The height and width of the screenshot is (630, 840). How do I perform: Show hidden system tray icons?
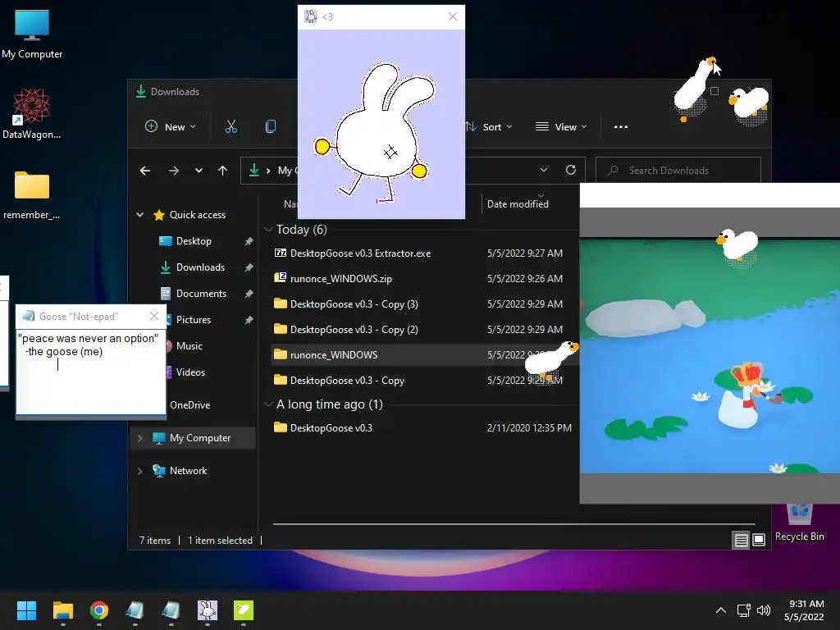721,610
